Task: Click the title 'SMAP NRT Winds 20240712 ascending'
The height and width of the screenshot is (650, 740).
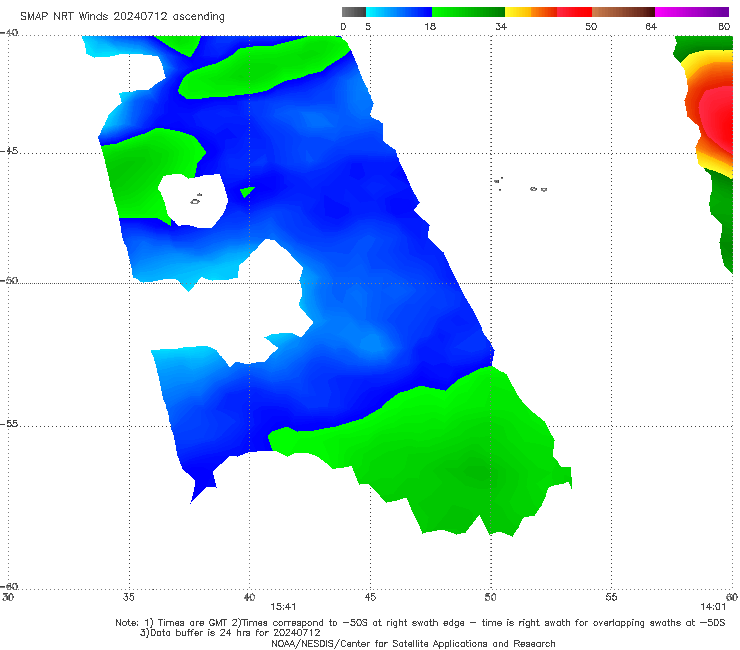Action: [x=122, y=17]
